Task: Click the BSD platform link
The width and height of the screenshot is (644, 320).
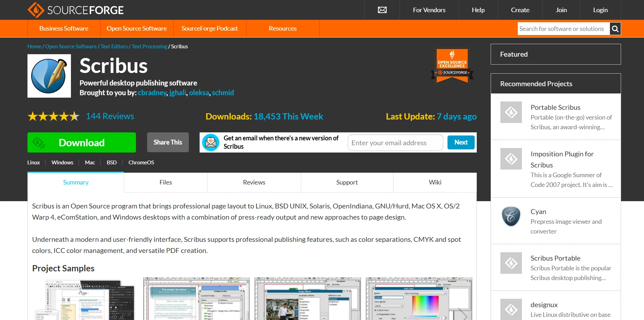Action: 112,163
